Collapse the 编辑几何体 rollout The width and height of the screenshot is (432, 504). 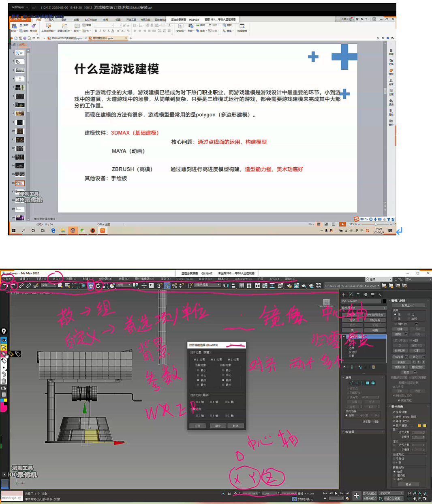click(x=408, y=301)
